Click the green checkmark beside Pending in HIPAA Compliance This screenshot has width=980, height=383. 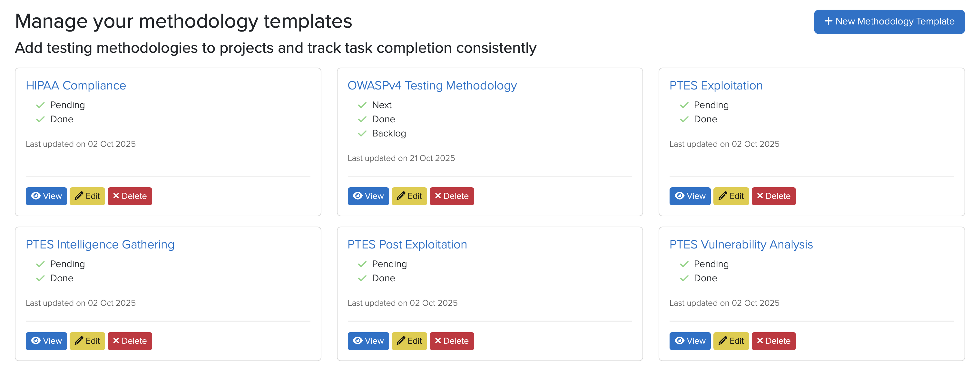(40, 105)
